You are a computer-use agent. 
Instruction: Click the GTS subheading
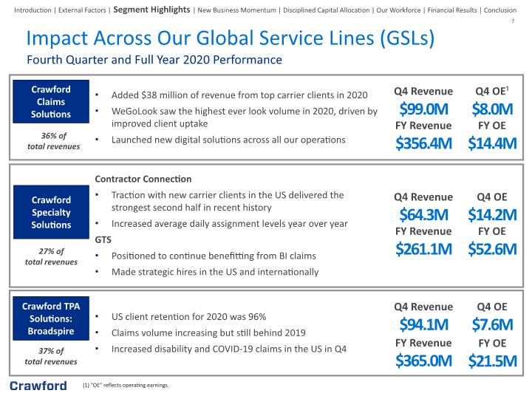click(x=103, y=239)
